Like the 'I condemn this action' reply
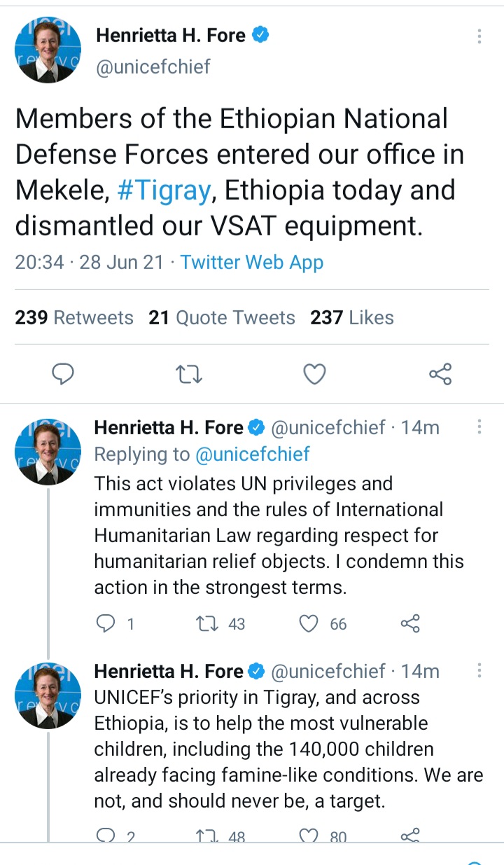 pos(309,623)
